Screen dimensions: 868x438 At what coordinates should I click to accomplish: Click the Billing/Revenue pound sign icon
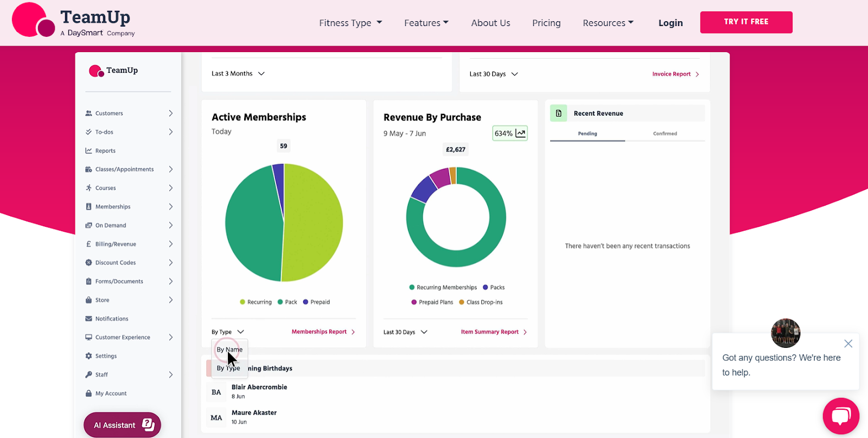point(88,244)
